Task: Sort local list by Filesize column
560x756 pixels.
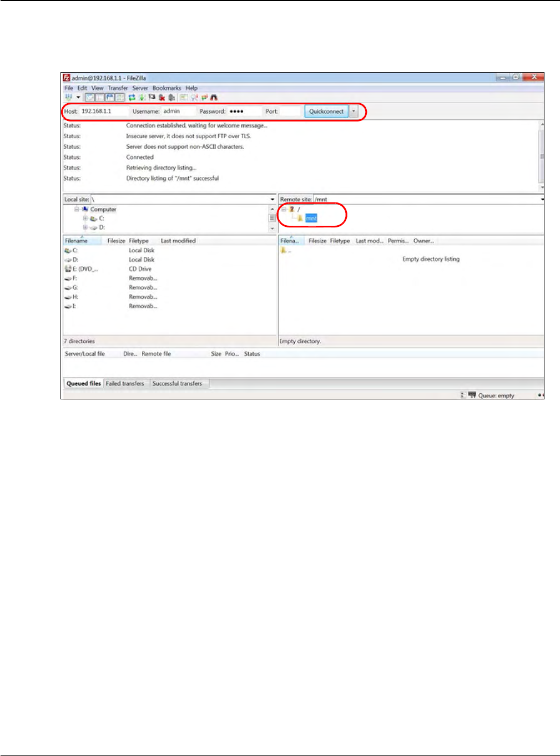Action: point(116,241)
